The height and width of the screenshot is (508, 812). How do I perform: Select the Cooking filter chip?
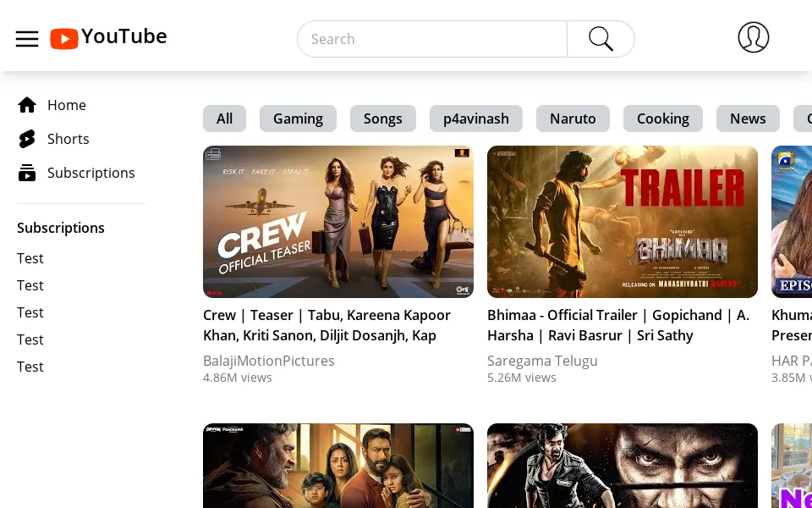[x=663, y=119]
